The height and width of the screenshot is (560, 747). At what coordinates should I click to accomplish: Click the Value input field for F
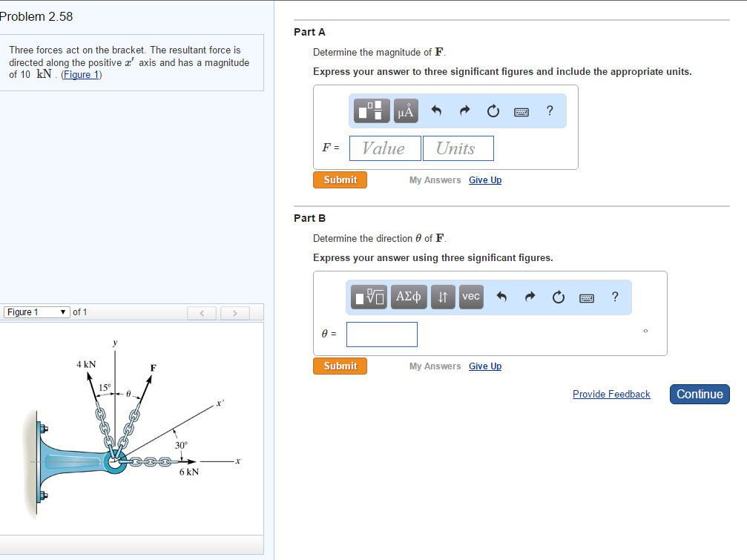pyautogui.click(x=385, y=148)
